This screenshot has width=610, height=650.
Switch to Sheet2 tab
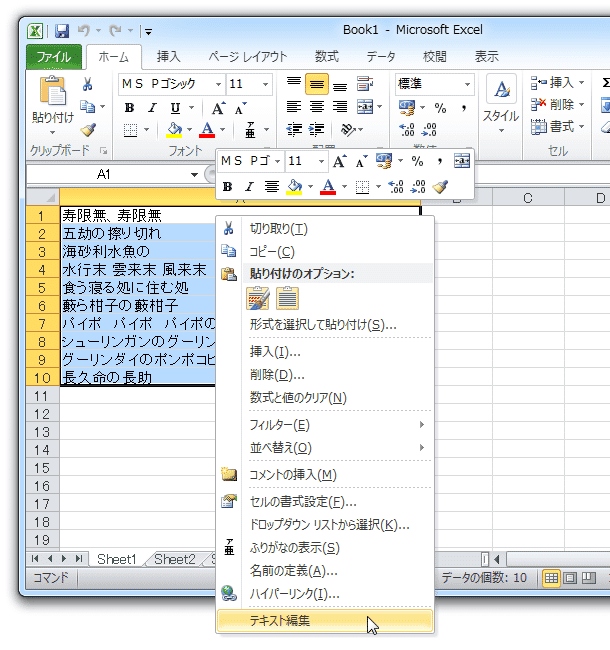point(174,559)
